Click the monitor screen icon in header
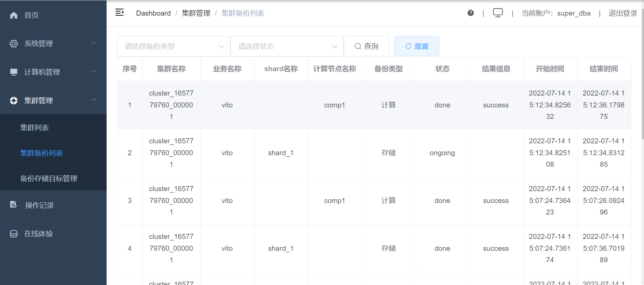Image resolution: width=644 pixels, height=285 pixels. (497, 13)
